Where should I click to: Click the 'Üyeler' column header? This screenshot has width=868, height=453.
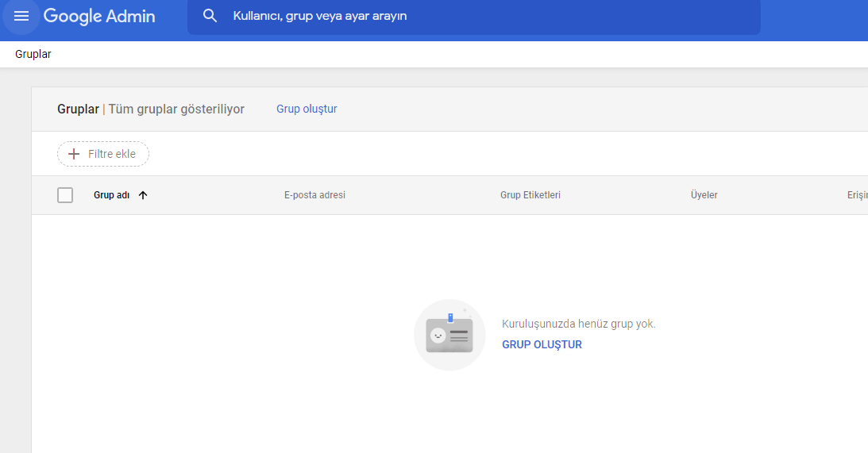[704, 195]
